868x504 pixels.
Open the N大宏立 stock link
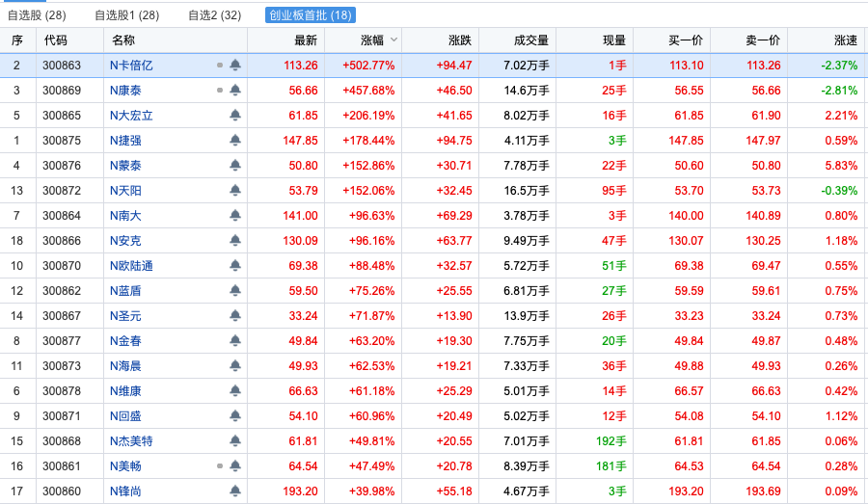tap(131, 116)
